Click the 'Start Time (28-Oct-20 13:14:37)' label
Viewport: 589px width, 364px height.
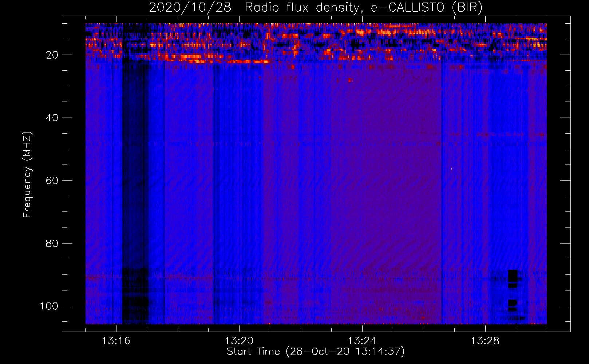tap(316, 352)
